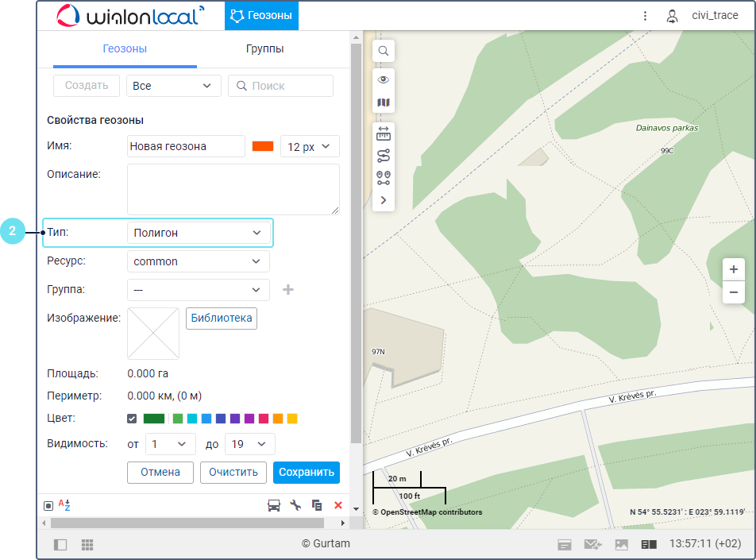
Task: Zoom in on the map with plus
Action: (733, 269)
